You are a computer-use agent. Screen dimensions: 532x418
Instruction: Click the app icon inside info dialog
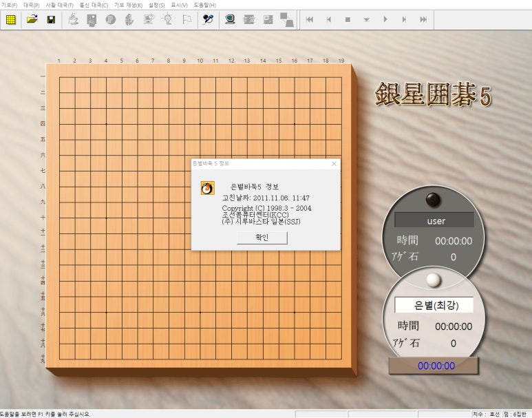207,188
